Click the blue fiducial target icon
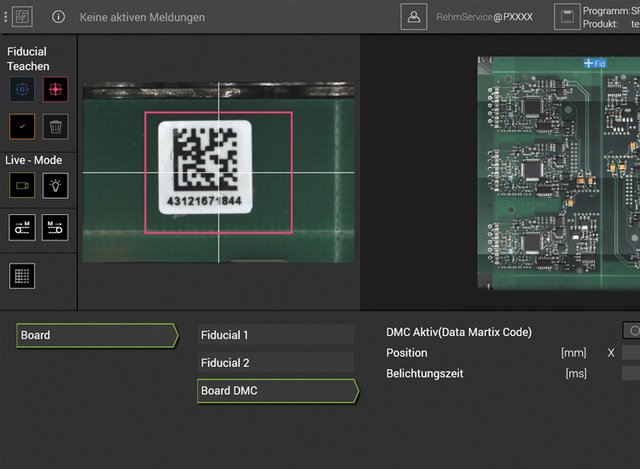The width and height of the screenshot is (640, 469). (23, 90)
